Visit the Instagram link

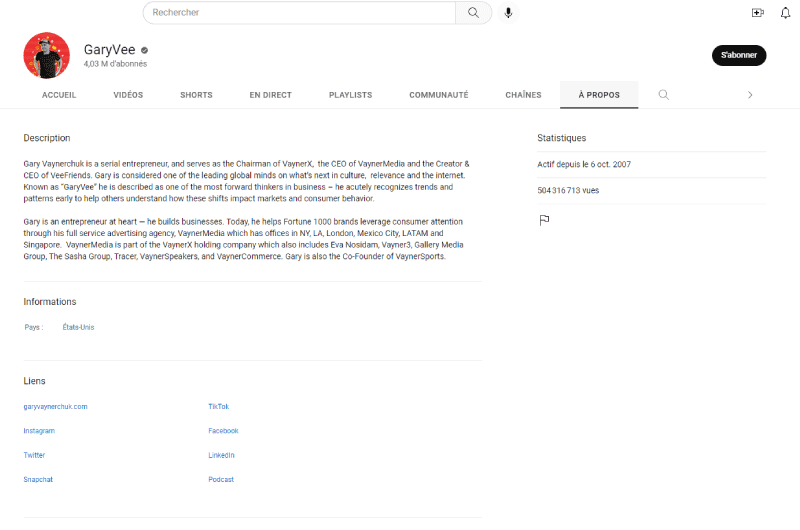[x=39, y=431]
